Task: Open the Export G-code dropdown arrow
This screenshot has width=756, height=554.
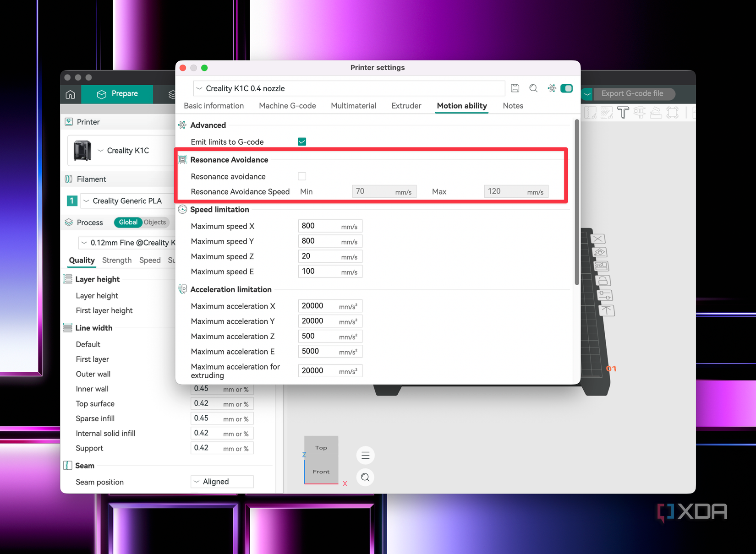Action: (587, 94)
